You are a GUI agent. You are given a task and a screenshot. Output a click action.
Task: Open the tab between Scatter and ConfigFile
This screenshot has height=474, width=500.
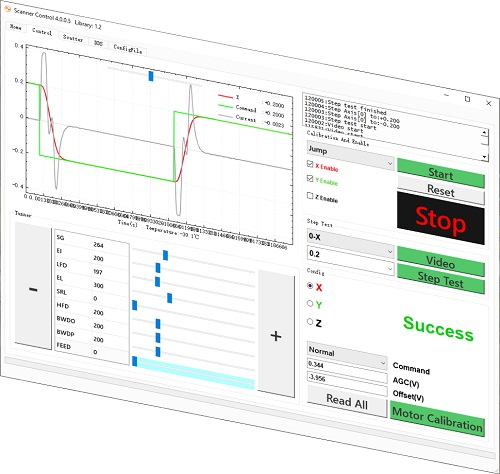click(x=98, y=43)
